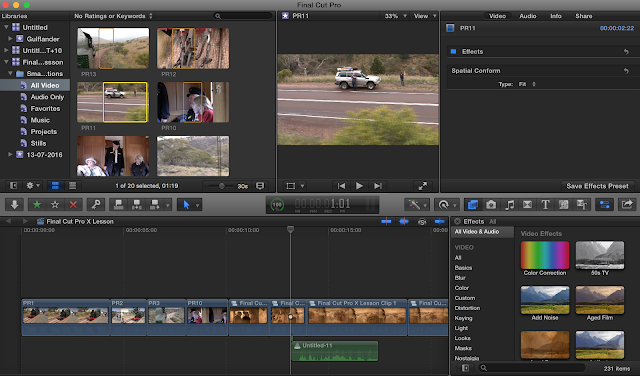Toggle snapping in the timeline header
Screen dimensions: 640x376
[x=440, y=222]
